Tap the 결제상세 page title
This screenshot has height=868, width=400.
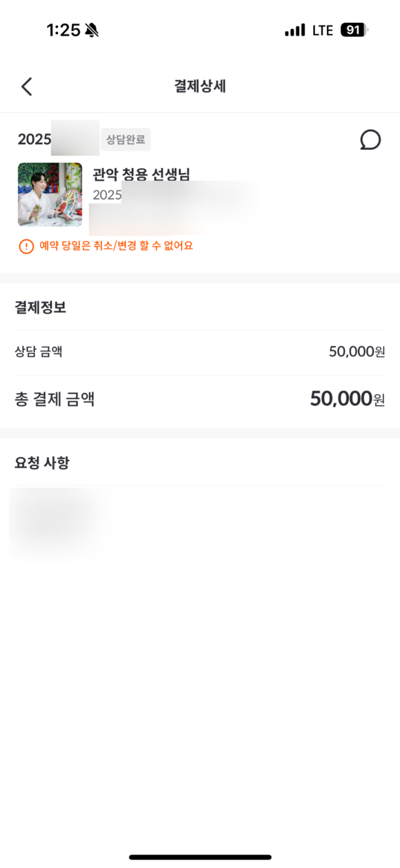click(x=200, y=86)
